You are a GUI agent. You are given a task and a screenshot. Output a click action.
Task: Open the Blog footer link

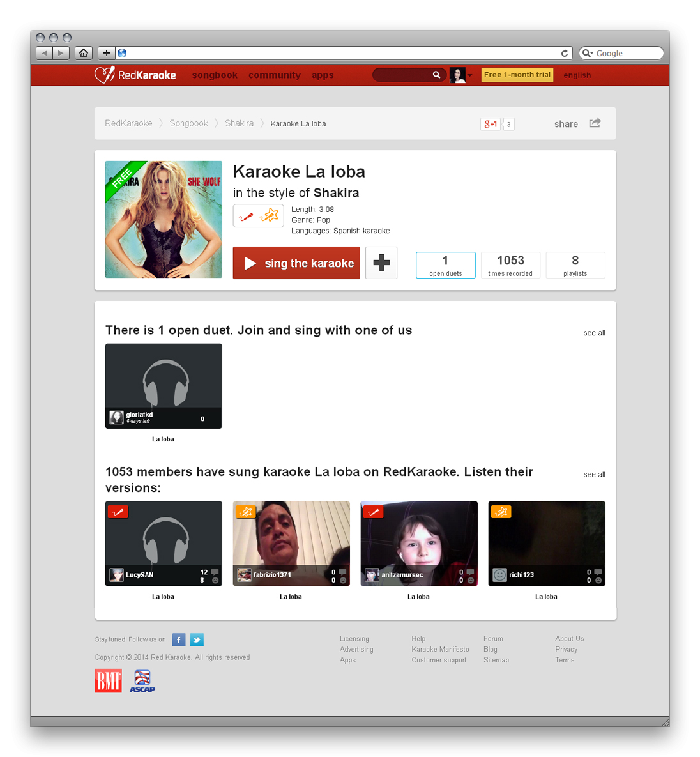pos(491,649)
